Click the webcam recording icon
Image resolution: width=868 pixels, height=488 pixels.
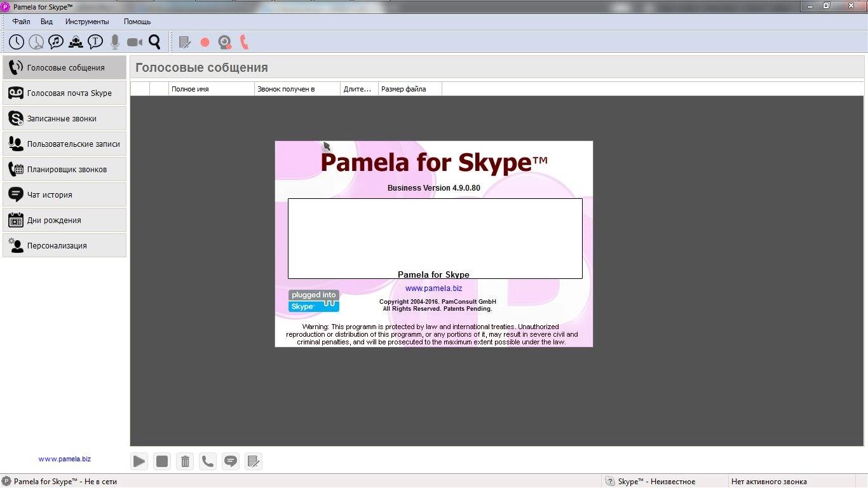[x=225, y=43]
